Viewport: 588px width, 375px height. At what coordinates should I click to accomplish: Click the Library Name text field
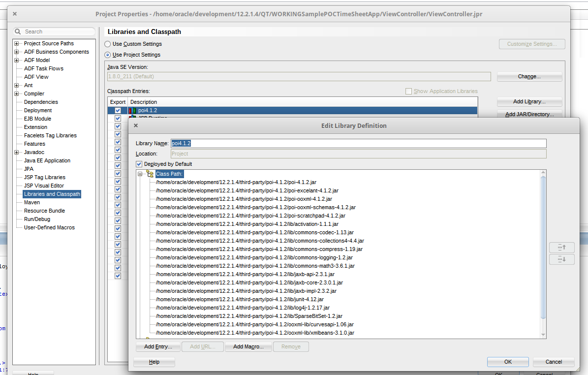(x=358, y=143)
